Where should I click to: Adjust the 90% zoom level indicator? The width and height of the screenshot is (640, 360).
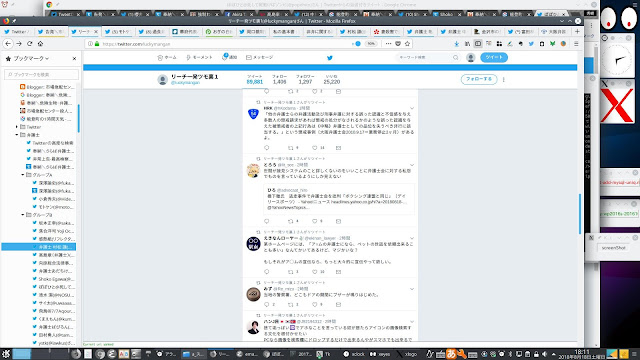[x=371, y=44]
